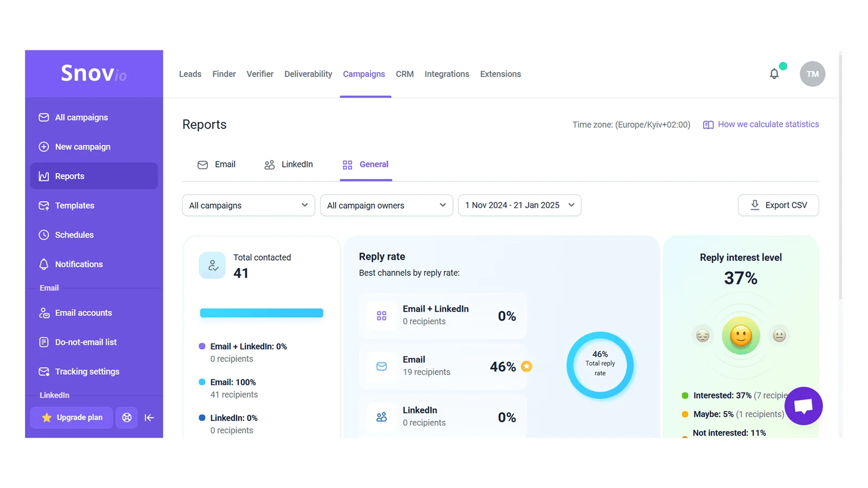Open Verifier in top navigation

pyautogui.click(x=260, y=74)
